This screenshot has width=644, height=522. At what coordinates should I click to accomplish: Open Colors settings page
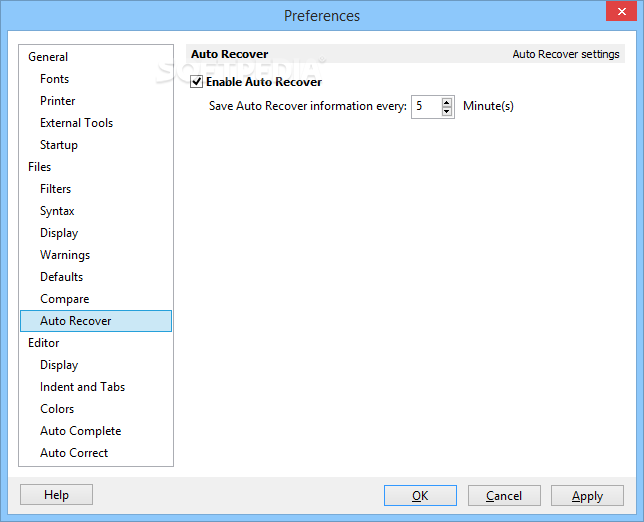[57, 409]
